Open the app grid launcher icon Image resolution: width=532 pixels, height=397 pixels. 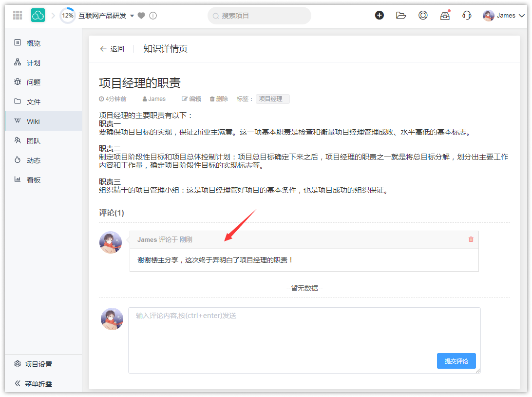18,16
